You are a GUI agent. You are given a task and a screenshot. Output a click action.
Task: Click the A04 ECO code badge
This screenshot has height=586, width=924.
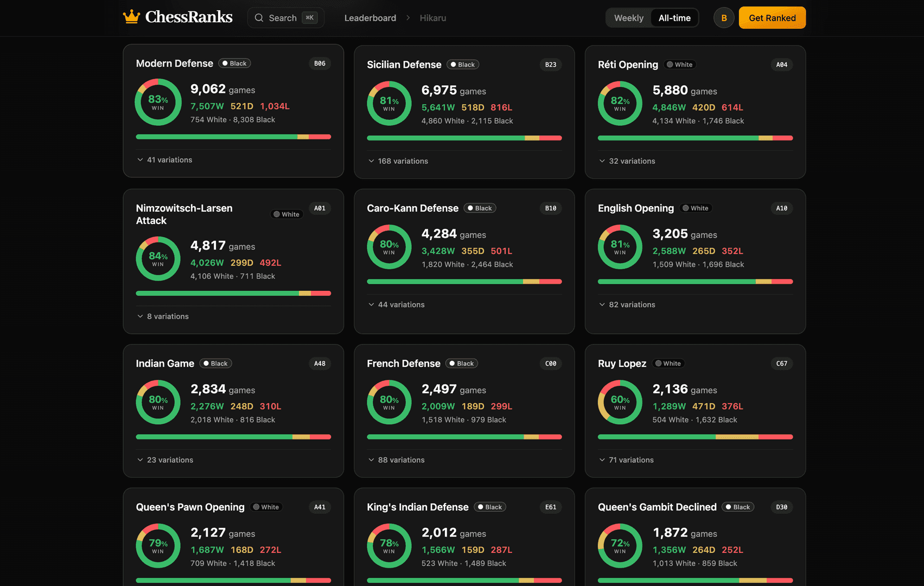click(782, 65)
